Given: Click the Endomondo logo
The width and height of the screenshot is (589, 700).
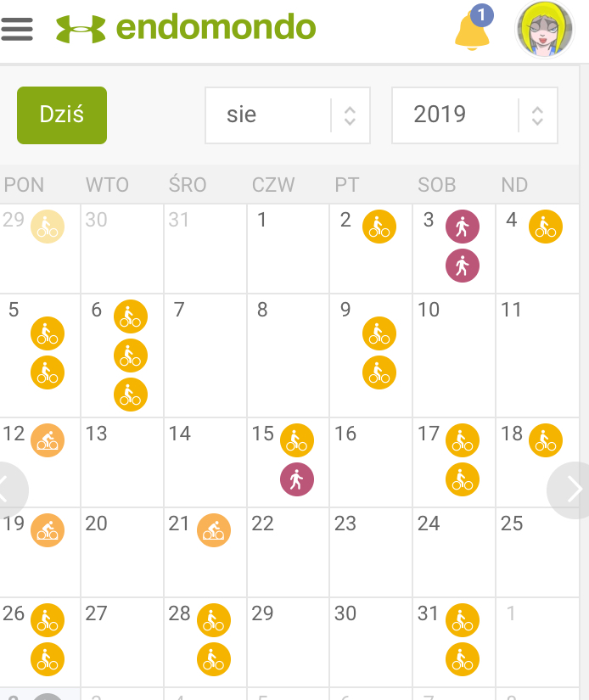Looking at the screenshot, I should [186, 29].
